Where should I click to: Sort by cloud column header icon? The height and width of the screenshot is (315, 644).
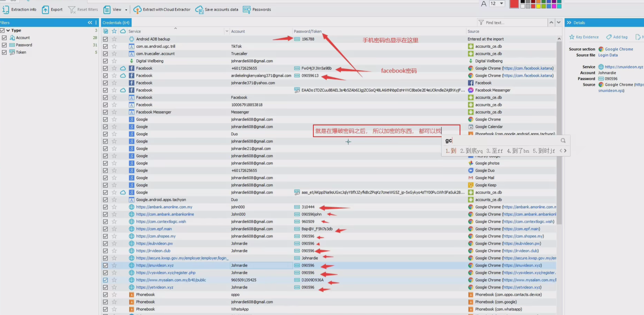pyautogui.click(x=123, y=31)
